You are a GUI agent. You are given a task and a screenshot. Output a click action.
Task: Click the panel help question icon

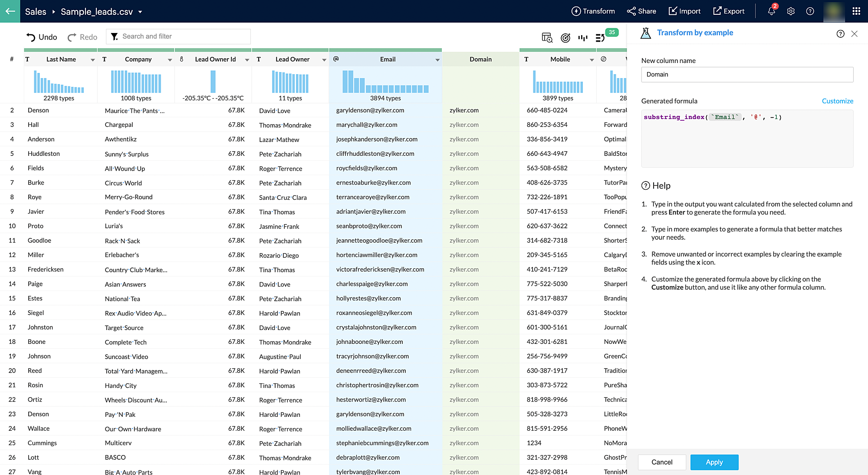pyautogui.click(x=840, y=34)
